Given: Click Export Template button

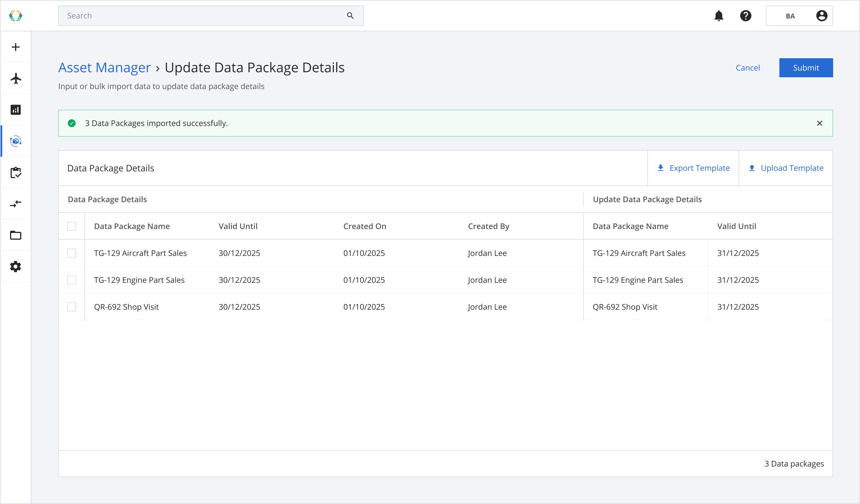Looking at the screenshot, I should tap(693, 168).
